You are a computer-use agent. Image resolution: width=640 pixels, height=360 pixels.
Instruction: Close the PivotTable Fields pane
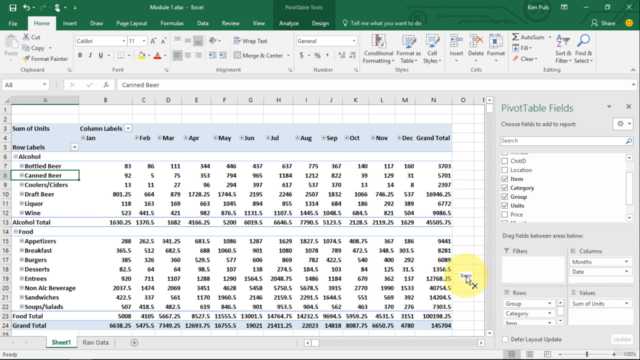pos(629,107)
